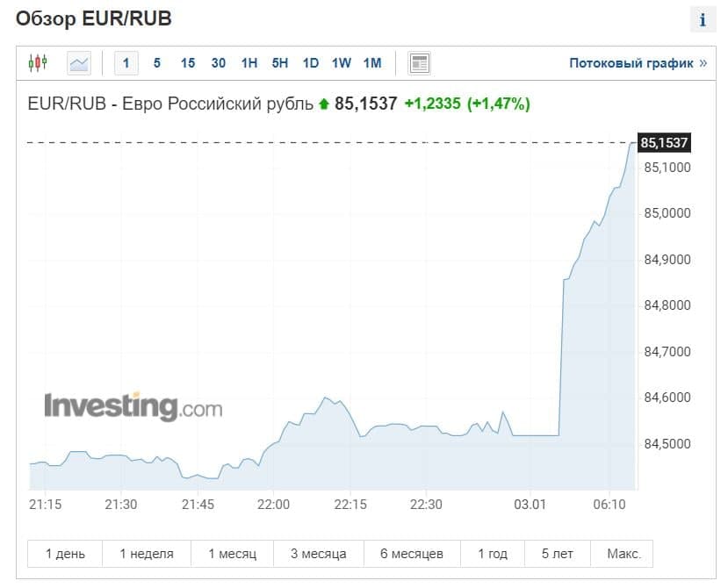
Task: Click the 85,1537 current price label
Action: pyautogui.click(x=664, y=142)
